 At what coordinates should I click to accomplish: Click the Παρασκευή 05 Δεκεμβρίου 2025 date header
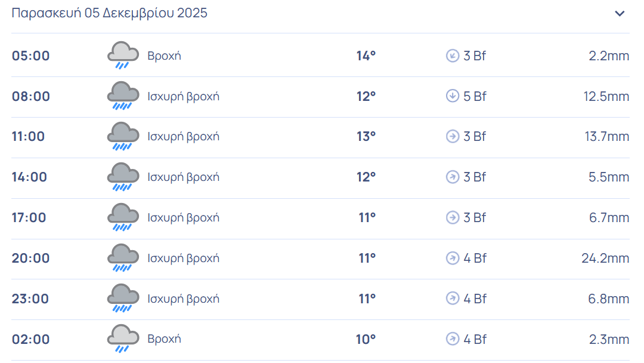[x=110, y=13]
